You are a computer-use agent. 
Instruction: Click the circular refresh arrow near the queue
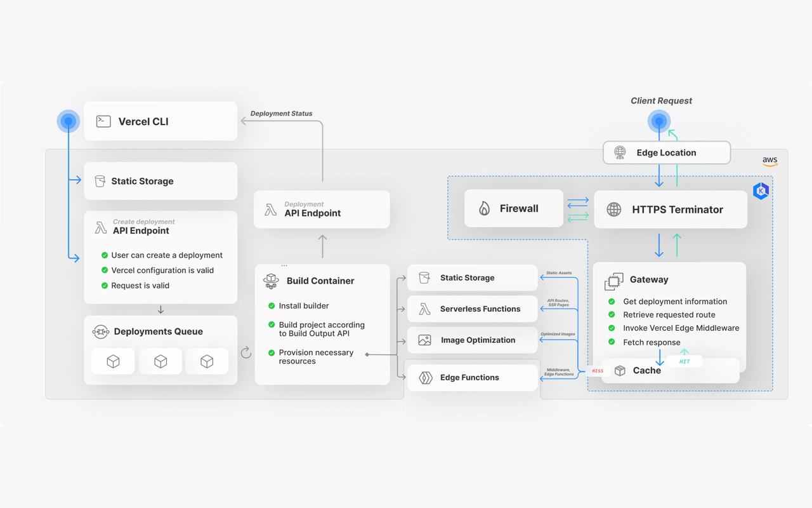[x=246, y=352]
